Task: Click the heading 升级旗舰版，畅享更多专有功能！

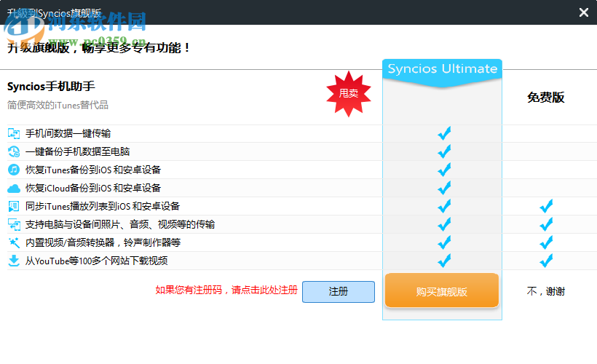Action: pyautogui.click(x=98, y=48)
